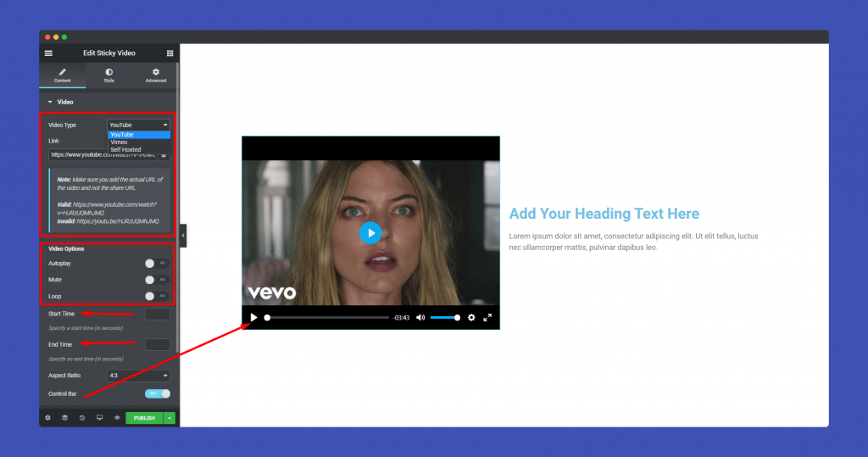This screenshot has height=457, width=868.
Task: Click the video thumbnail frame
Action: click(x=371, y=232)
